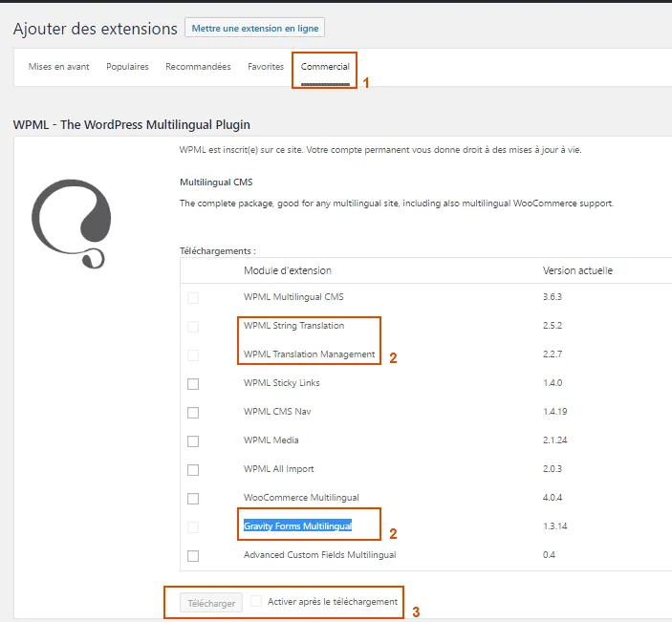Select the Commercial tab
The width and height of the screenshot is (672, 622).
click(325, 66)
